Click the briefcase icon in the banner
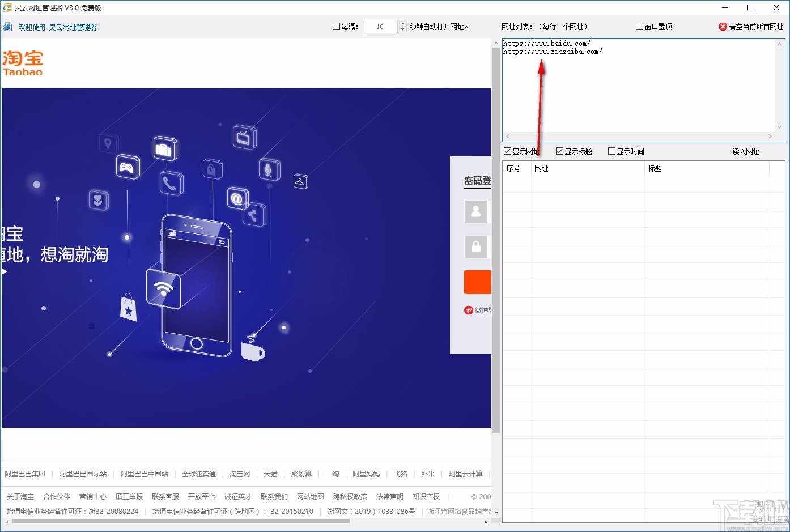This screenshot has width=790, height=532. click(x=165, y=149)
